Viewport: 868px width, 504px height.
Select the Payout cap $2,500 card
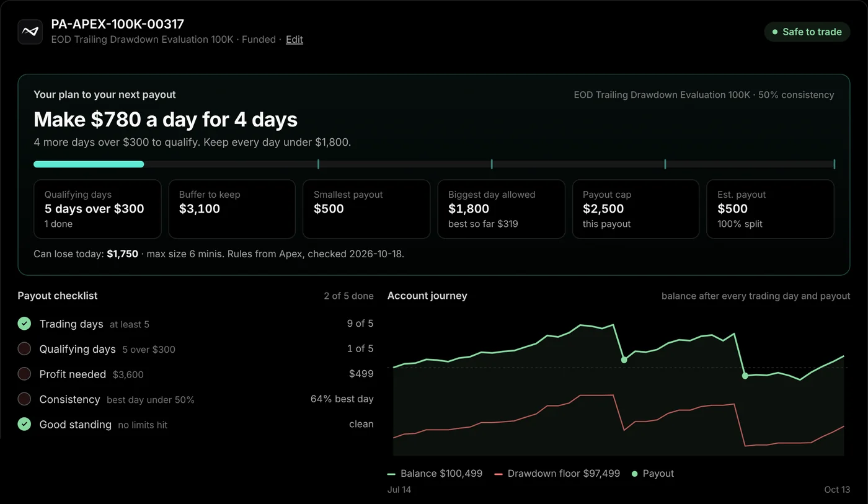[635, 209]
